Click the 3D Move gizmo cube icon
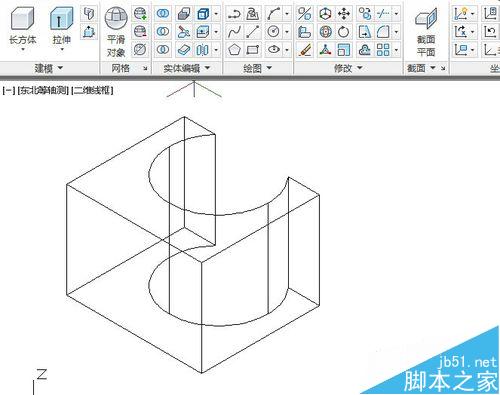The height and width of the screenshot is (395, 500). point(325,14)
